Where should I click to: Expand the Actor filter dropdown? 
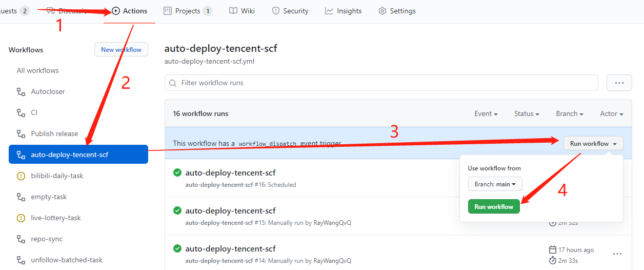pyautogui.click(x=611, y=114)
